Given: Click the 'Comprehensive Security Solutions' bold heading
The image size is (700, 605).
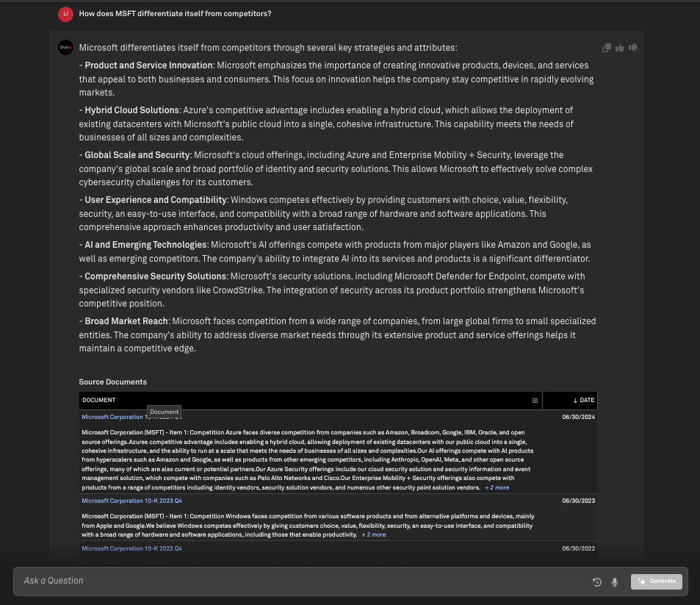Looking at the screenshot, I should point(156,276).
